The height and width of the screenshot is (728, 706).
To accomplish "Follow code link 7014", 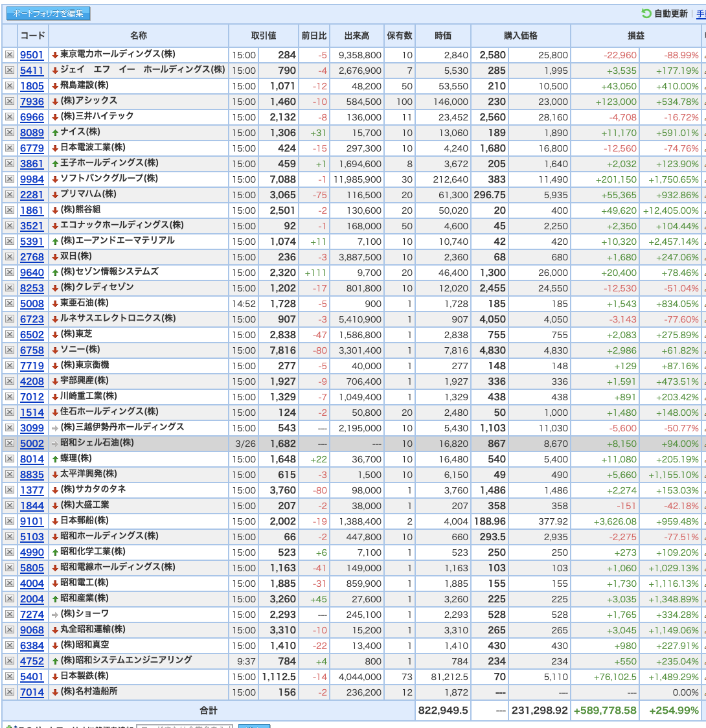I will point(32,692).
